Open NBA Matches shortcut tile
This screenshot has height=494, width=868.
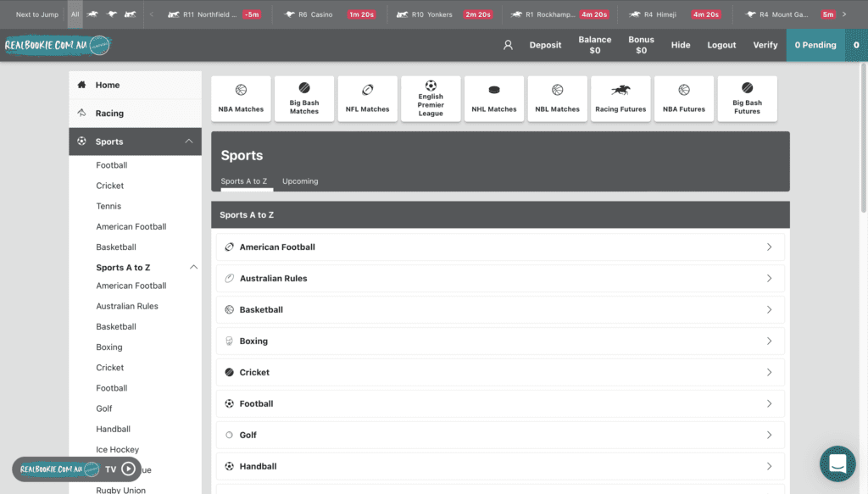[x=241, y=98]
